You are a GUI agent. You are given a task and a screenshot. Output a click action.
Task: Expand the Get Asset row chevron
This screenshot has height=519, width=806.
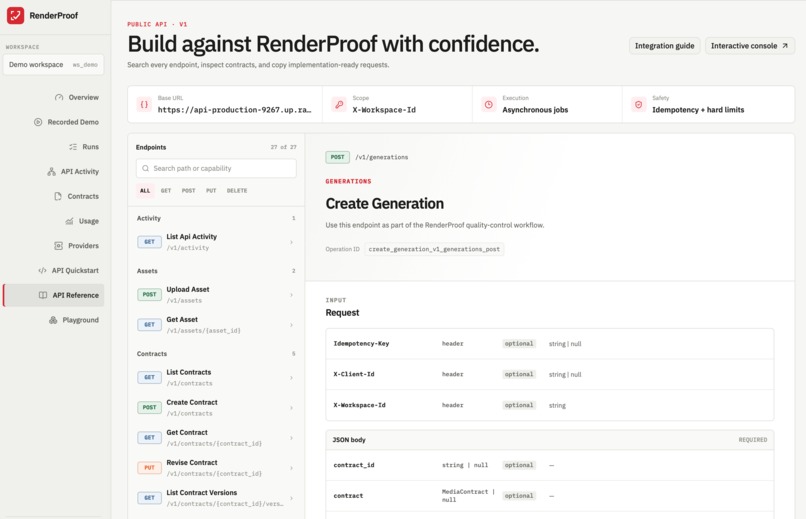(x=291, y=325)
